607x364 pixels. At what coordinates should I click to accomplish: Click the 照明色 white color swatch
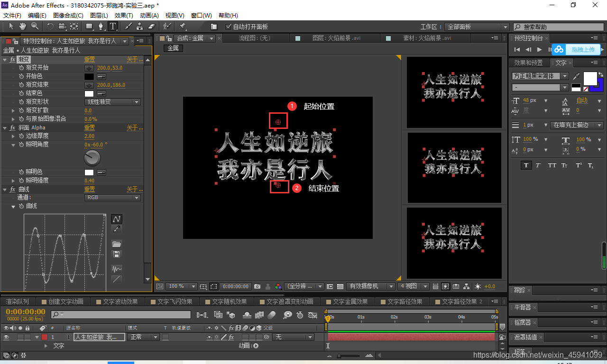[x=88, y=172]
